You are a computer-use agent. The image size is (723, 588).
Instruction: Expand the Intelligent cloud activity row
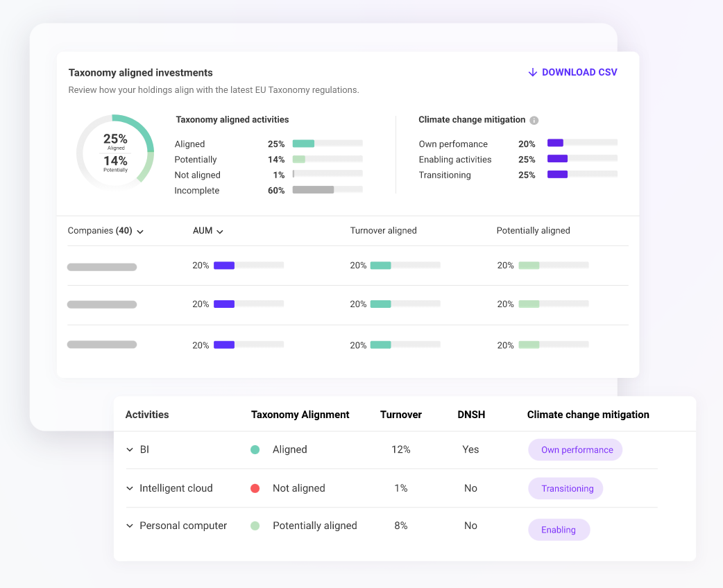coord(130,488)
